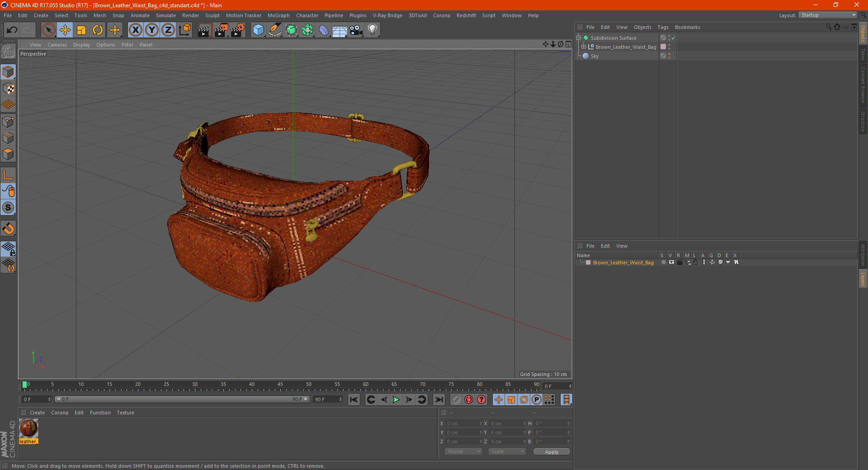868x470 pixels.
Task: Open the viewport Cameras menu
Action: click(x=57, y=45)
